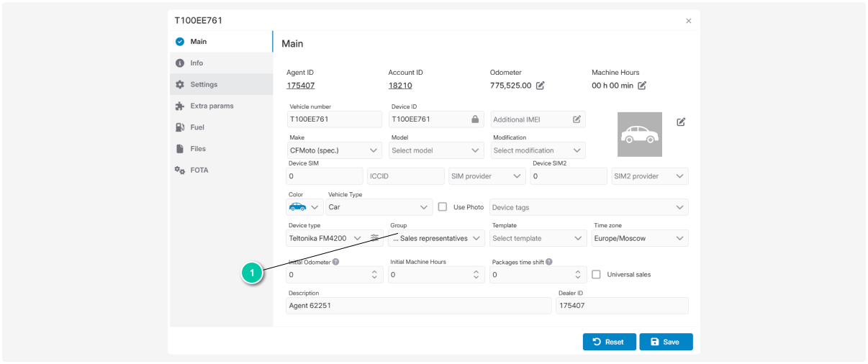The image size is (868, 364).
Task: Open the Make dropdown showing CFMoto
Action: pos(334,150)
